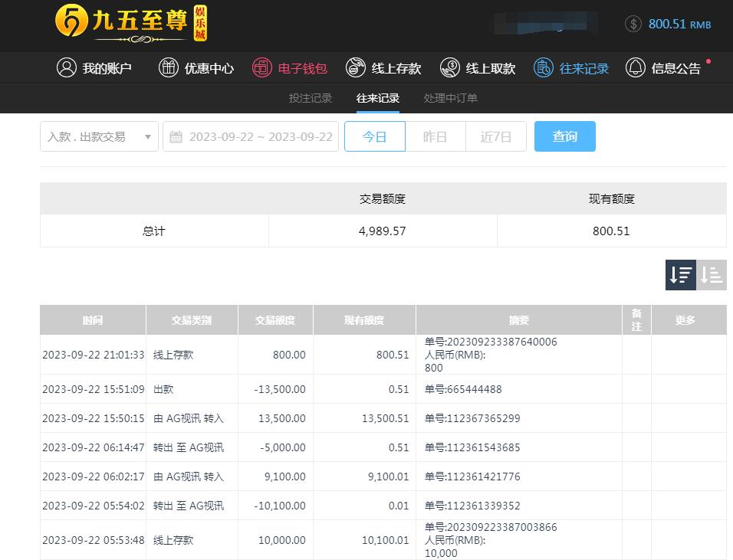Click the 线上取款 withdrawal icon
This screenshot has height=560, width=733.
450,67
